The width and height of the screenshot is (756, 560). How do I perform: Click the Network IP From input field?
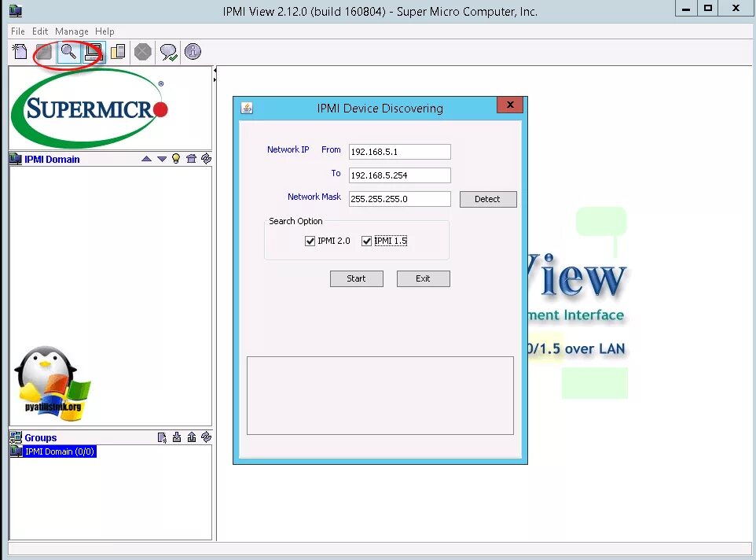[x=400, y=152]
